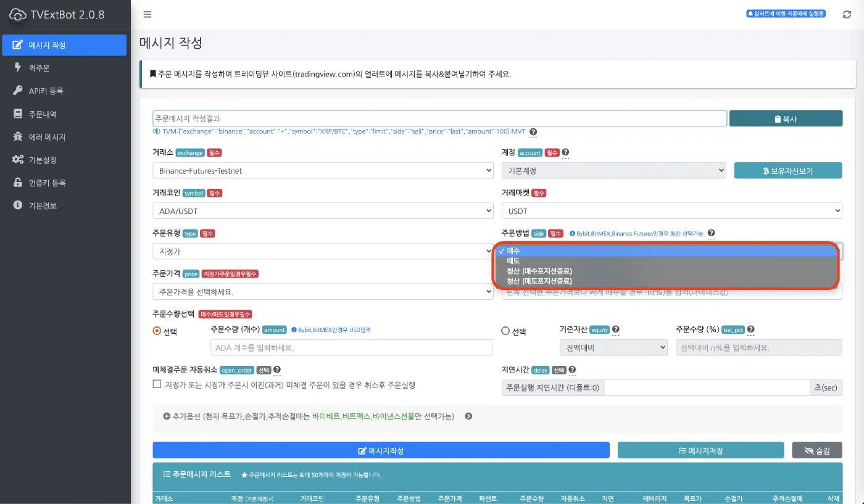This screenshot has height=504, width=864.
Task: Open help icon next to 미체결주문 자동취소
Action: pyautogui.click(x=276, y=370)
